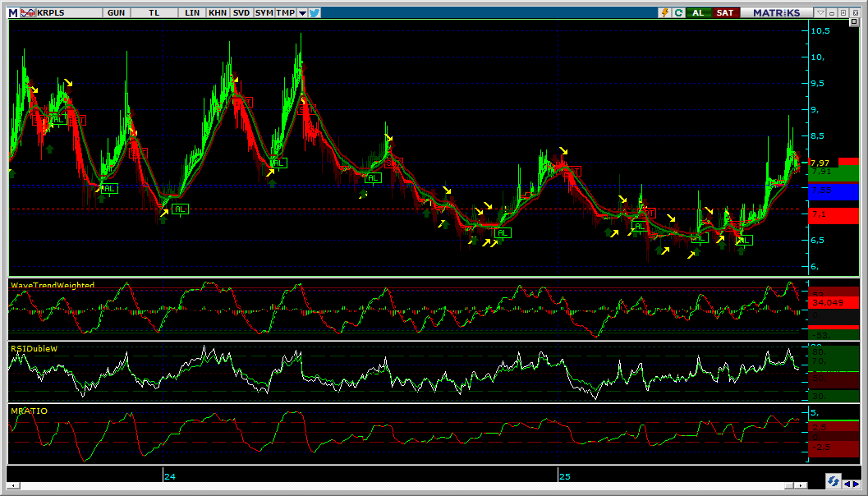Click the KHN toolbar button

pos(218,12)
